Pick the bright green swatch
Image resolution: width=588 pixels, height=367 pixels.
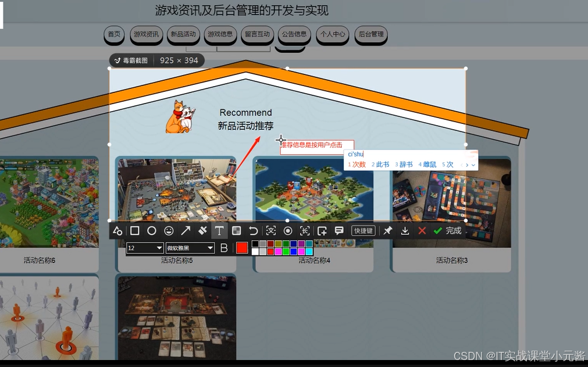pos(286,251)
